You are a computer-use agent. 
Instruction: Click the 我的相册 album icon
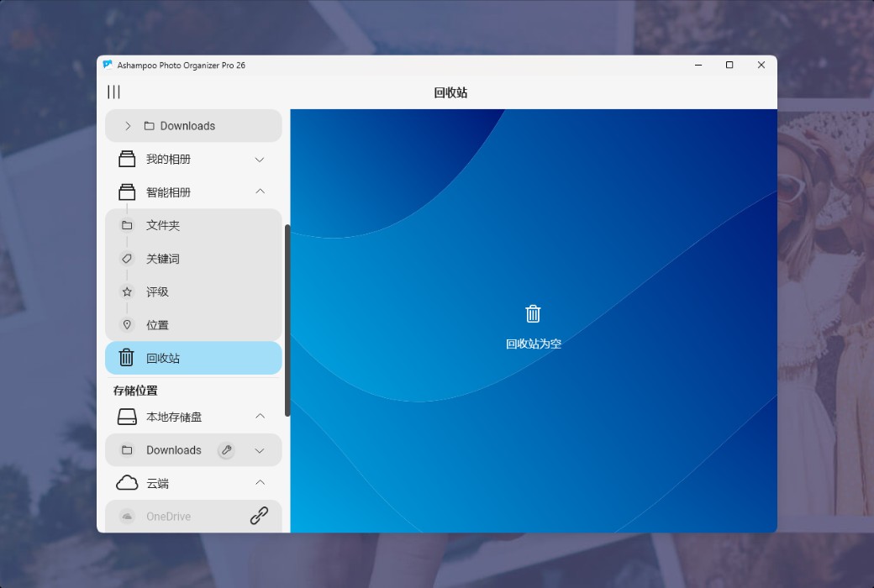coord(127,158)
